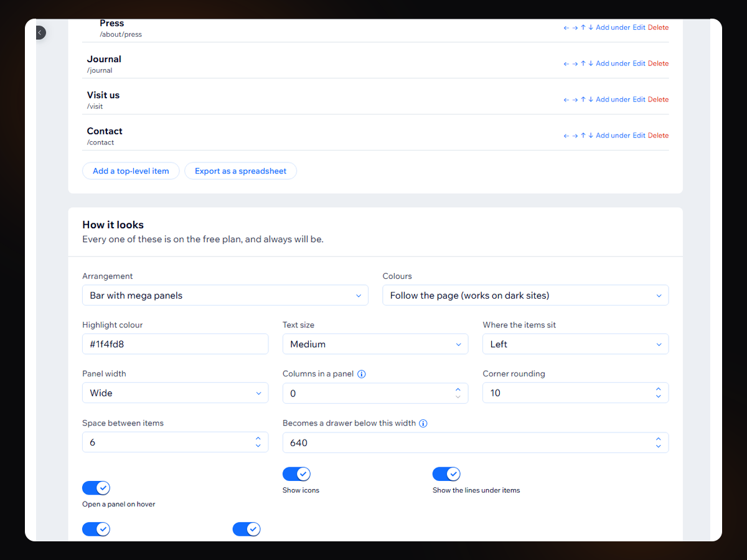Viewport: 747px width, 560px height.
Task: Click the up arrow for Journal
Action: (x=583, y=63)
